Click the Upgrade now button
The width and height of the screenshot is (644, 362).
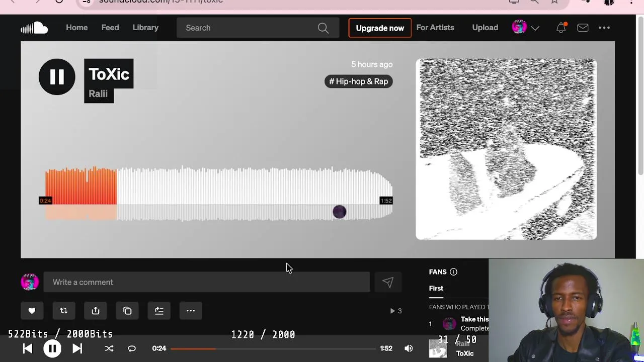click(380, 28)
